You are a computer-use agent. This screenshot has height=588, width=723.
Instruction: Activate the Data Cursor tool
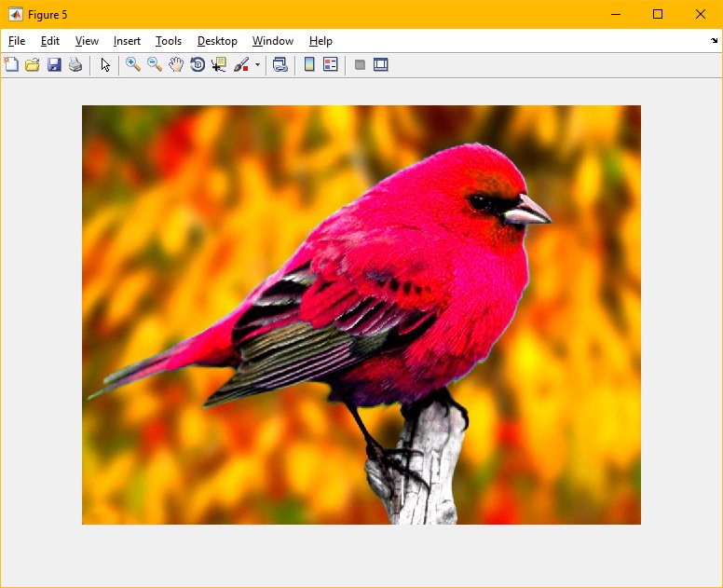219,64
